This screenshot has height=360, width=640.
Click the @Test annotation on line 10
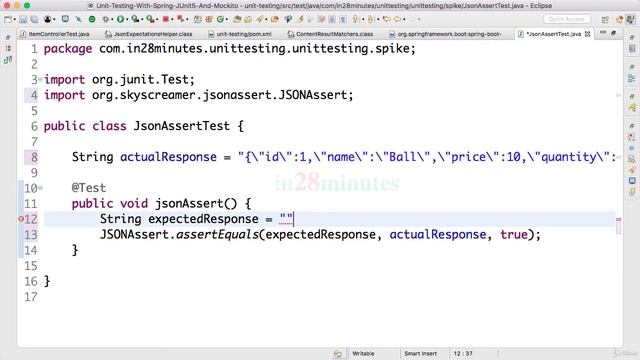click(x=89, y=188)
